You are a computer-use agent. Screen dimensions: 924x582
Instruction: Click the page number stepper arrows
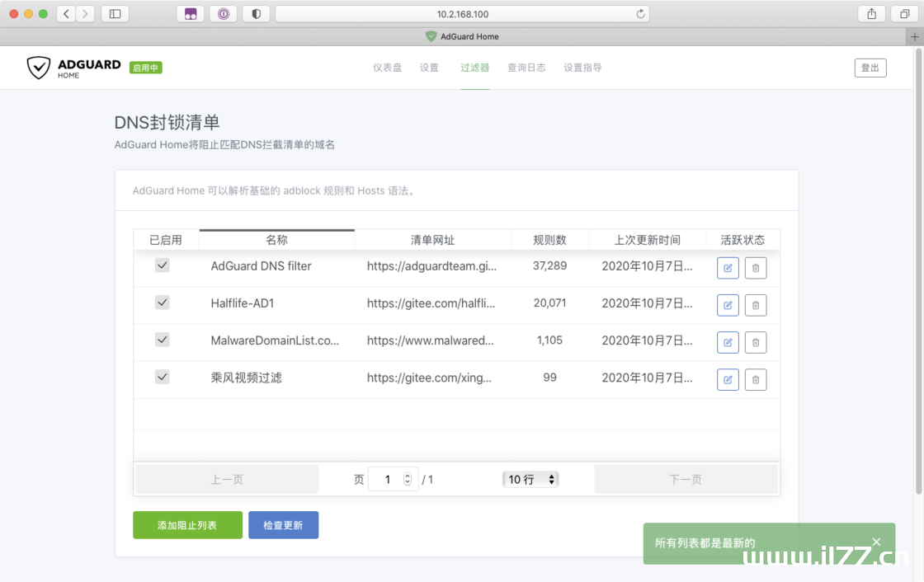[408, 480]
